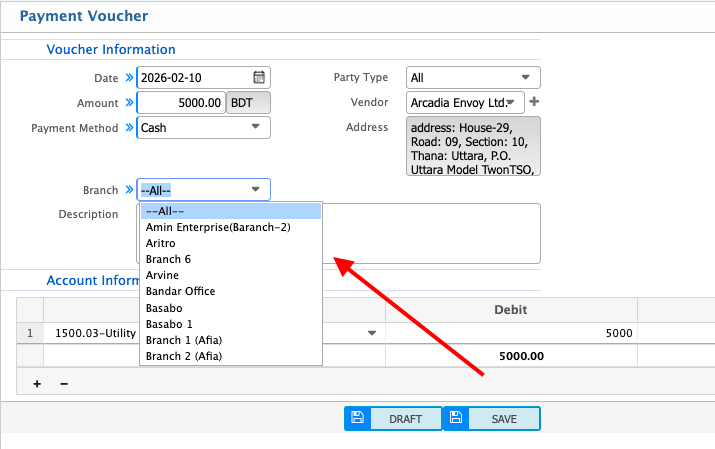Open the calendar icon beside Date field
The height and width of the screenshot is (449, 715).
[x=259, y=78]
